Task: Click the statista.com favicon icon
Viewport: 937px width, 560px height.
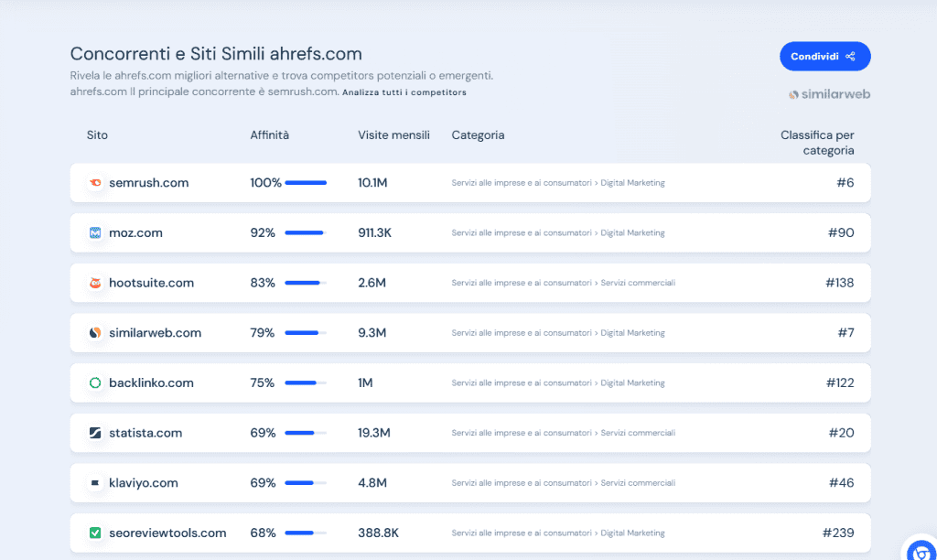Action: click(x=95, y=433)
